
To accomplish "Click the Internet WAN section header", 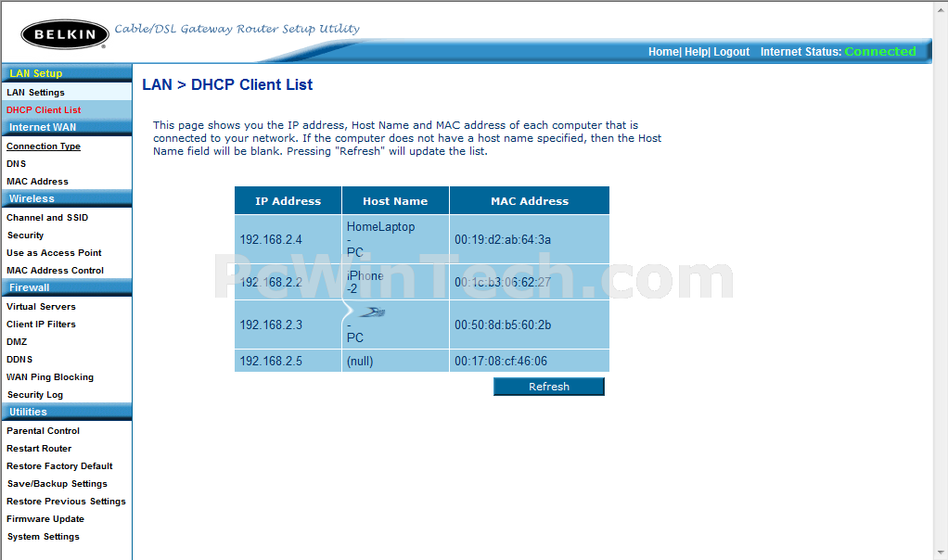I will [67, 127].
